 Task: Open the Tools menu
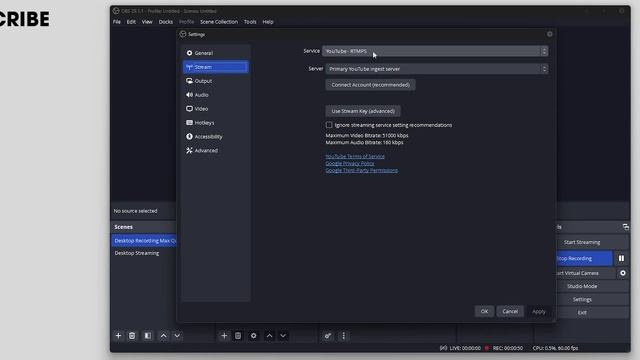coord(250,22)
